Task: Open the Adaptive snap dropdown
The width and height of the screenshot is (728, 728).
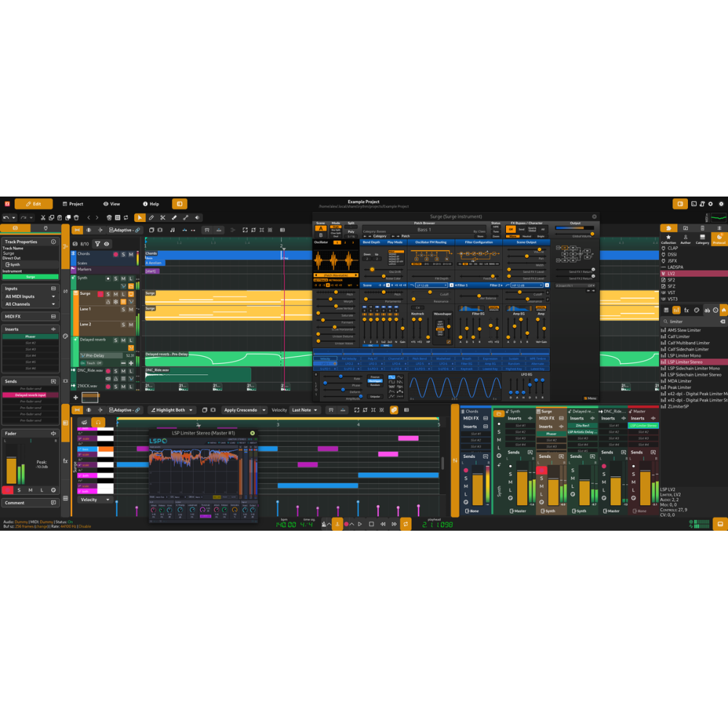Action: pyautogui.click(x=122, y=230)
